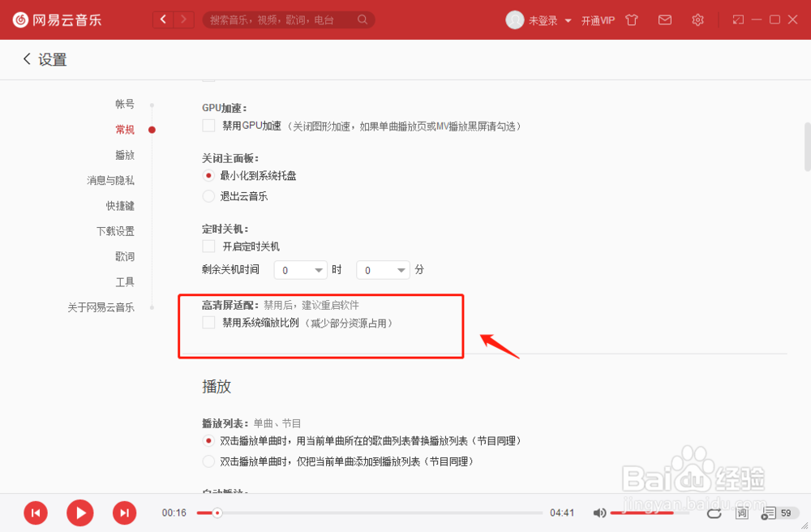Viewport: 811px width, 532px height.
Task: Start playback with the play button
Action: coord(80,513)
